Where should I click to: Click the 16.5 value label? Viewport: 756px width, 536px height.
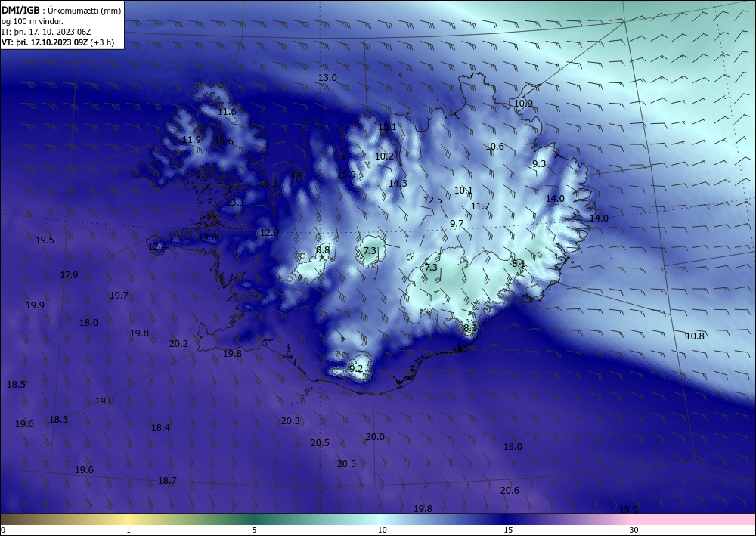pyautogui.click(x=268, y=183)
